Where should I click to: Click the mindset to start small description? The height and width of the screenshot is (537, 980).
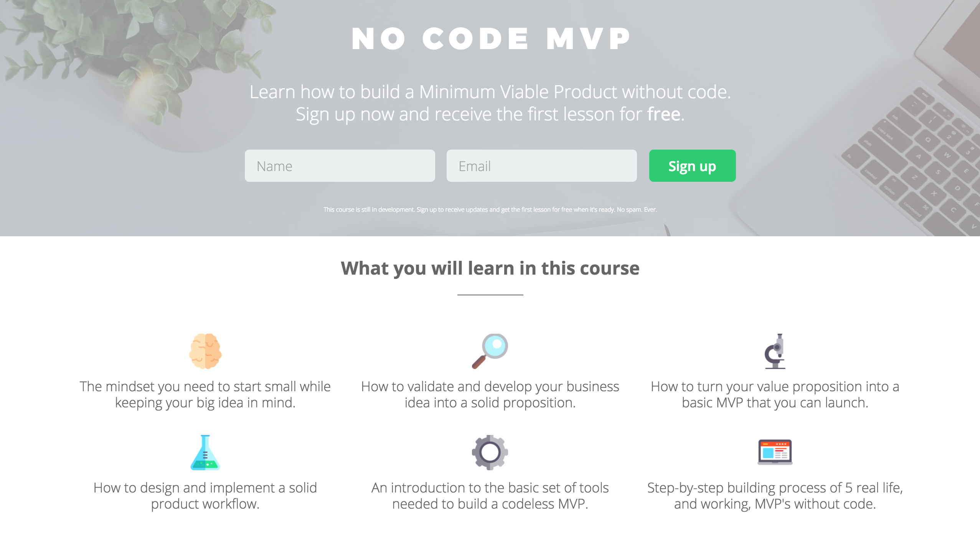coord(205,395)
